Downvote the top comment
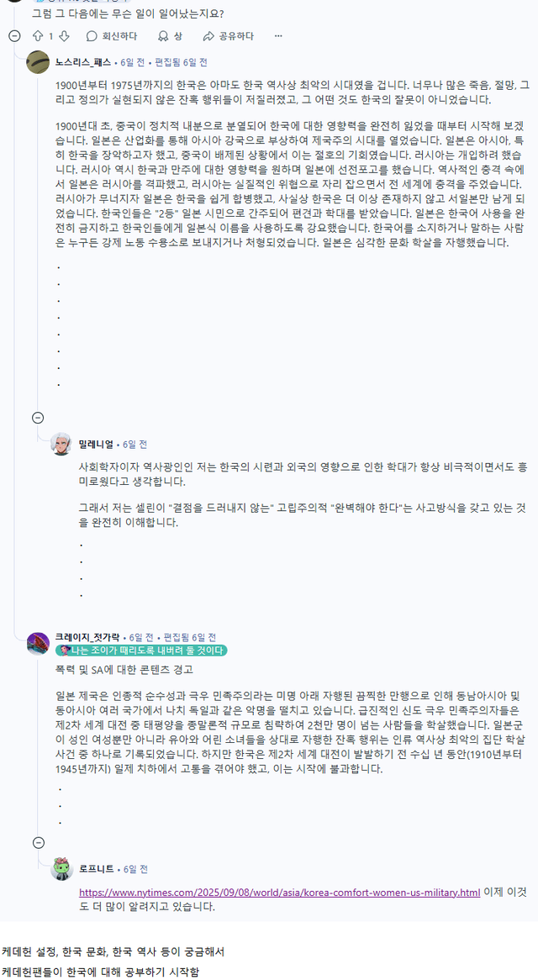538x980 pixels. (64, 36)
